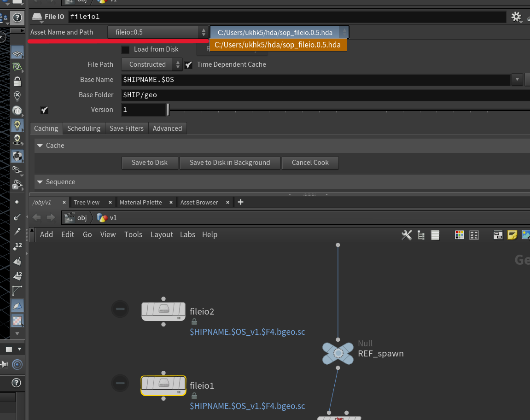
Task: Toggle the construction plane display
Action: [x=17, y=53]
